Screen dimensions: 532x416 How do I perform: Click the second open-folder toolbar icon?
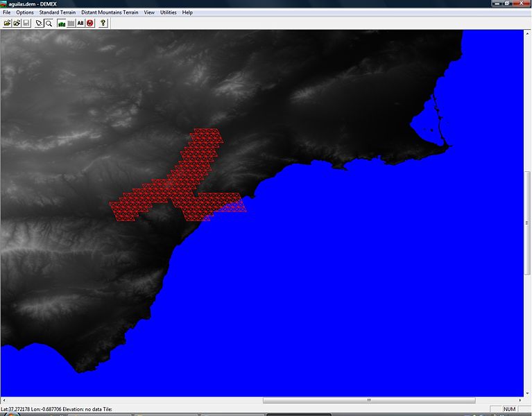[x=17, y=23]
